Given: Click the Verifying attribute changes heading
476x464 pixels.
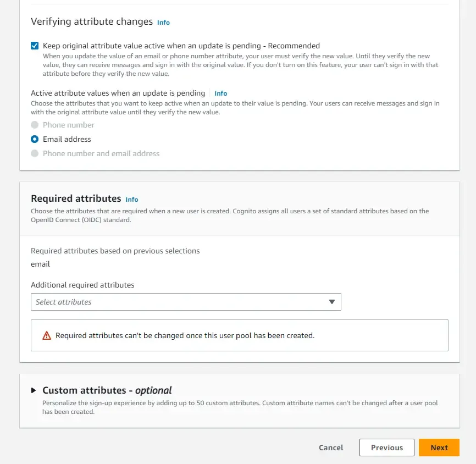Looking at the screenshot, I should pos(91,21).
